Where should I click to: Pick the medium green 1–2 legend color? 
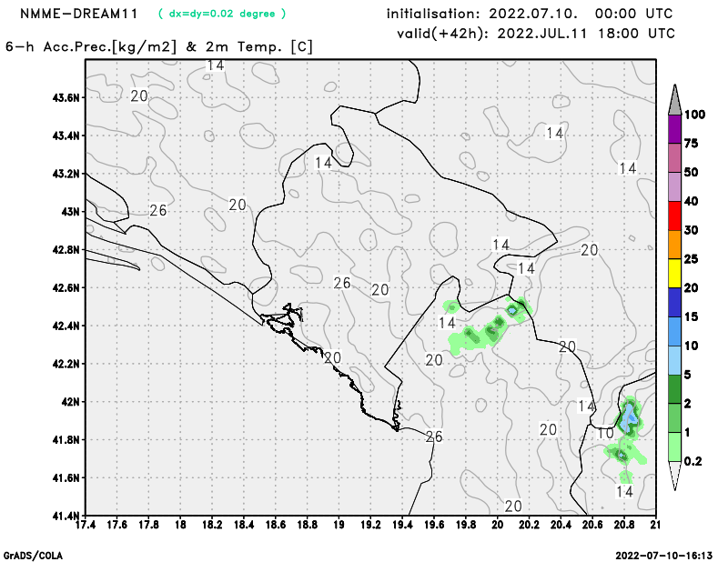(x=674, y=417)
